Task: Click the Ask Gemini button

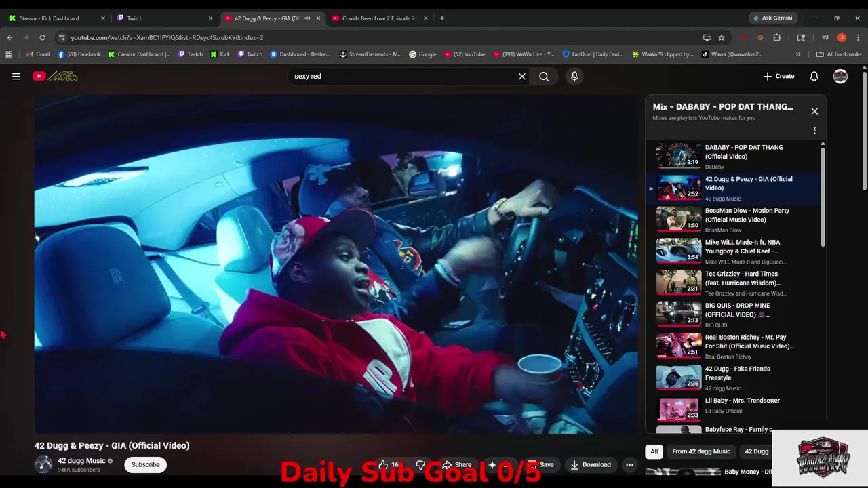Action: pyautogui.click(x=772, y=18)
